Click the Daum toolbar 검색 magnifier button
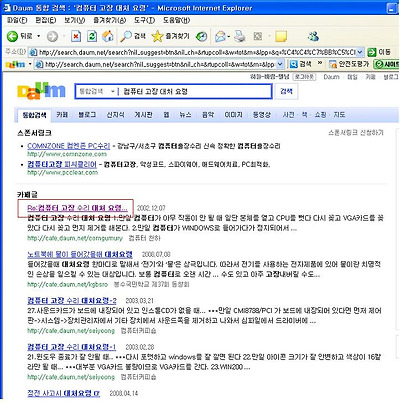The image size is (400, 403). [x=300, y=64]
